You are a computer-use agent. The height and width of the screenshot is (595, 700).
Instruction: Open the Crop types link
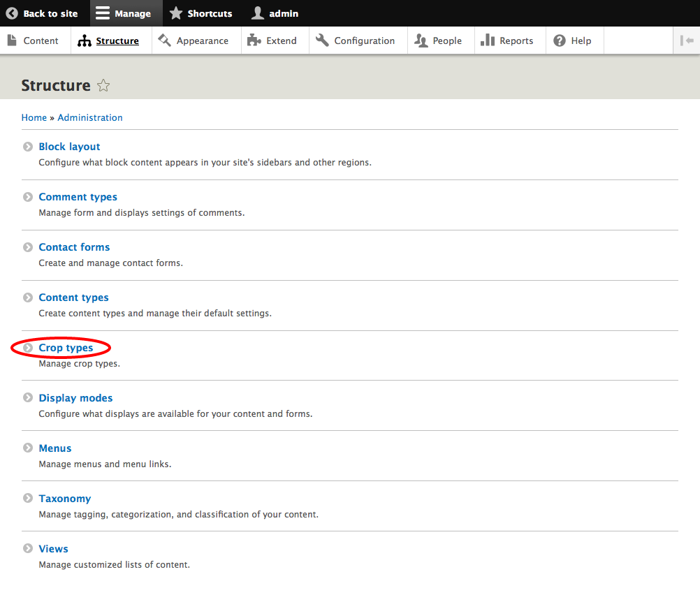pyautogui.click(x=66, y=348)
